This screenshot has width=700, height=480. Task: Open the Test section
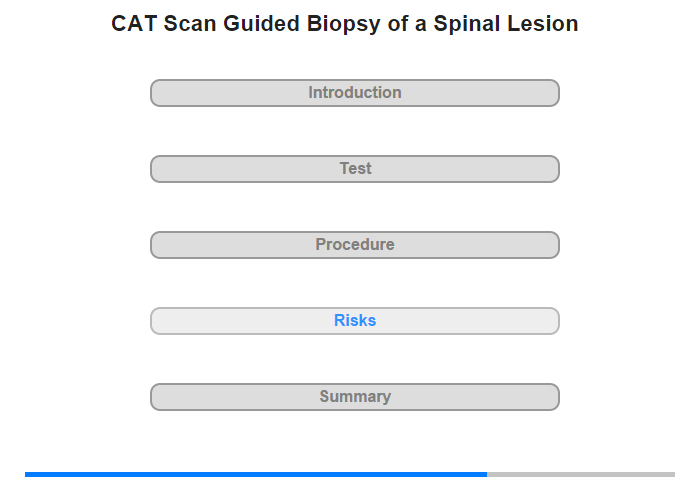click(354, 169)
